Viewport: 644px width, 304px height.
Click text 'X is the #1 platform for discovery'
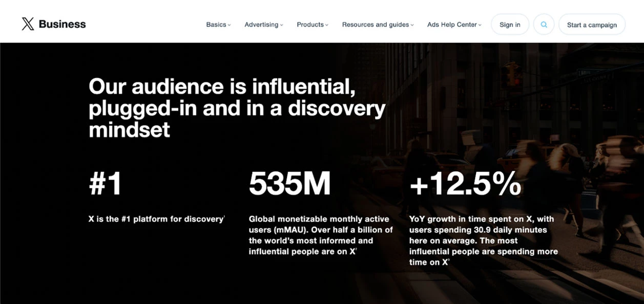[x=156, y=219]
